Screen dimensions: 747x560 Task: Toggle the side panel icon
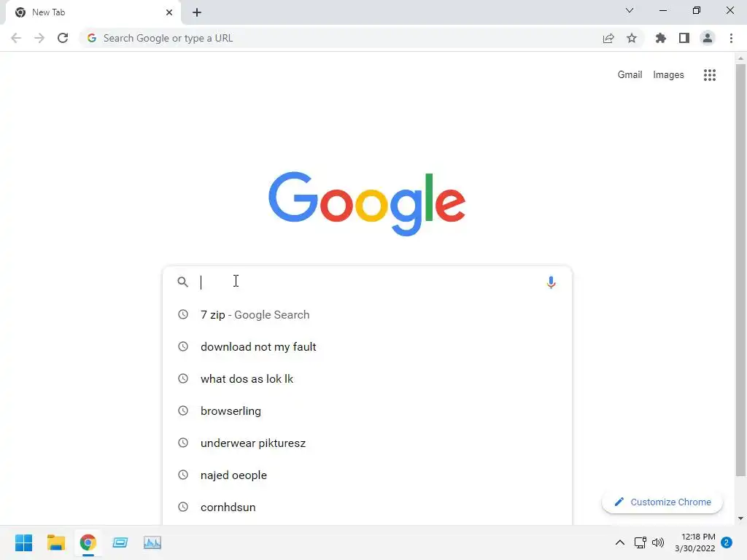[x=684, y=38]
